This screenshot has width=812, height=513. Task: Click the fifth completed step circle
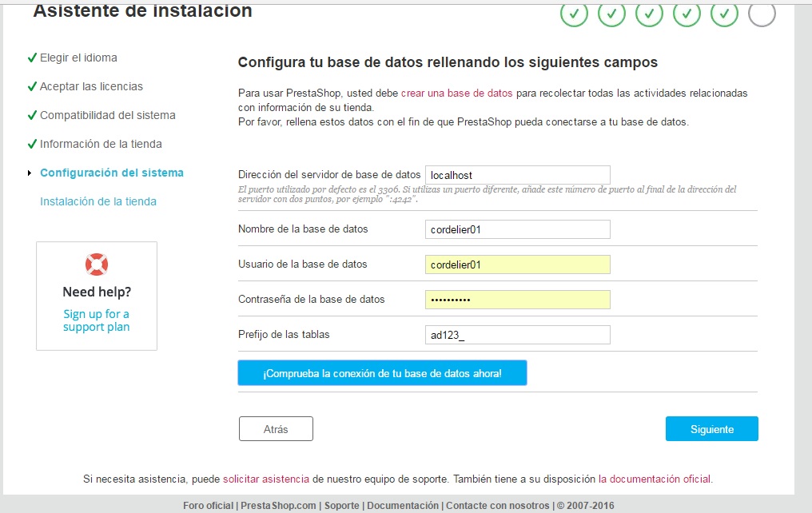pyautogui.click(x=724, y=14)
